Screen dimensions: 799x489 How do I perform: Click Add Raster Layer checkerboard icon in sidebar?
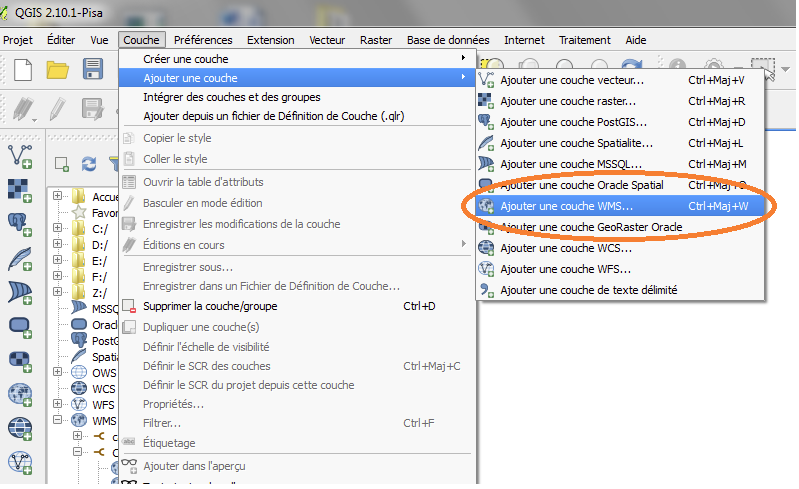(x=20, y=189)
